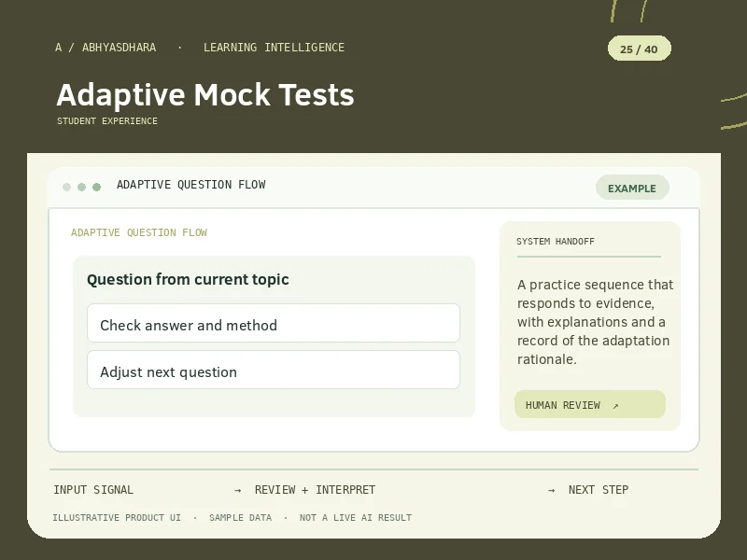Click the 25 / 40 page indicator
This screenshot has width=747, height=560.
point(639,49)
